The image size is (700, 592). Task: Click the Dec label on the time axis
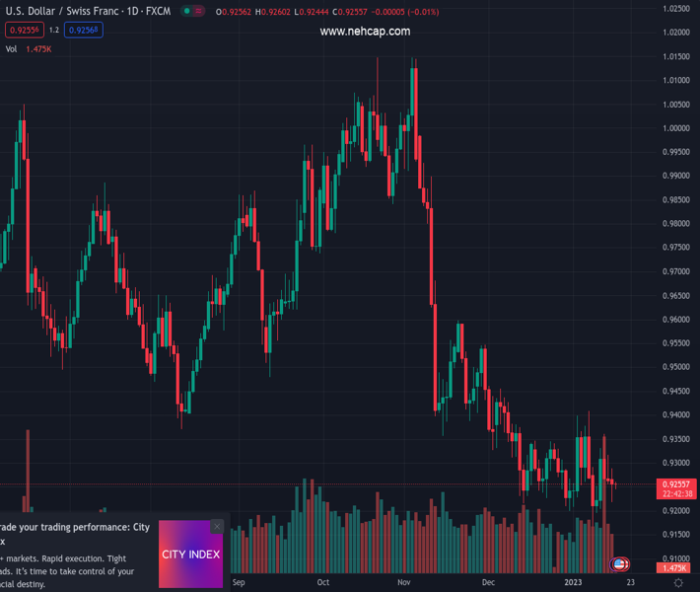488,583
